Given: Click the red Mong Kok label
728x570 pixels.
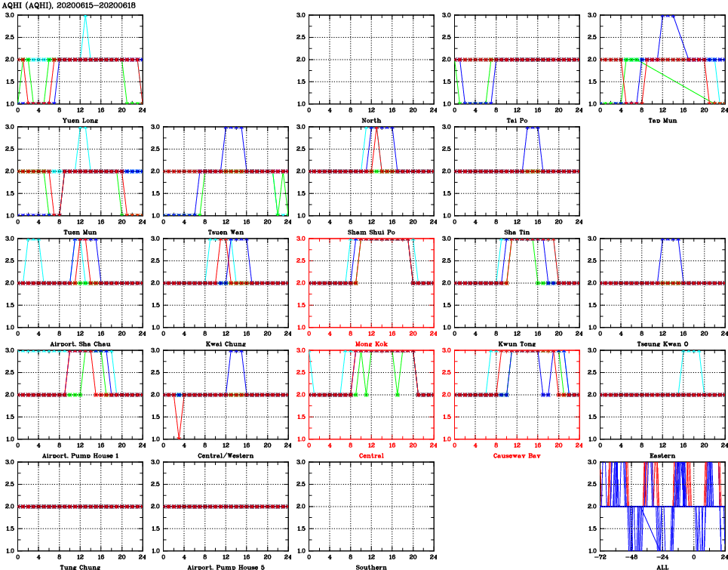Looking at the screenshot, I should pos(370,344).
